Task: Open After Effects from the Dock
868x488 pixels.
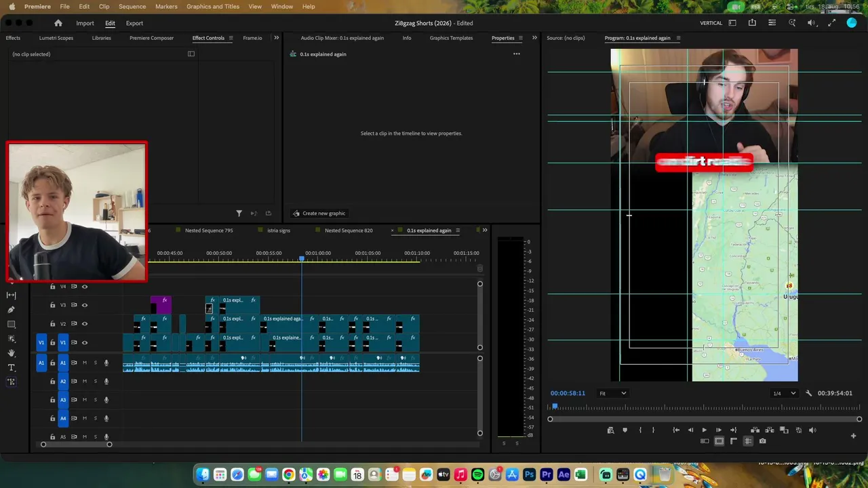Action: (x=564, y=474)
